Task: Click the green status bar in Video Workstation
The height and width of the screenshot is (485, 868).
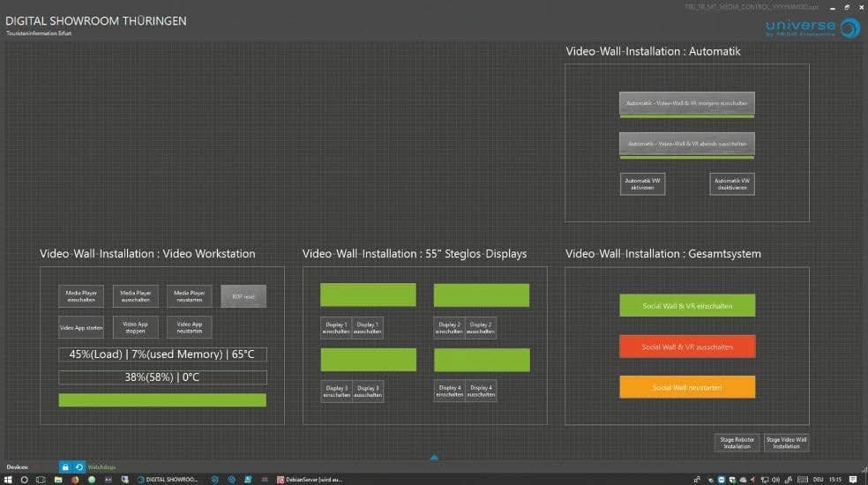Action: tap(162, 400)
